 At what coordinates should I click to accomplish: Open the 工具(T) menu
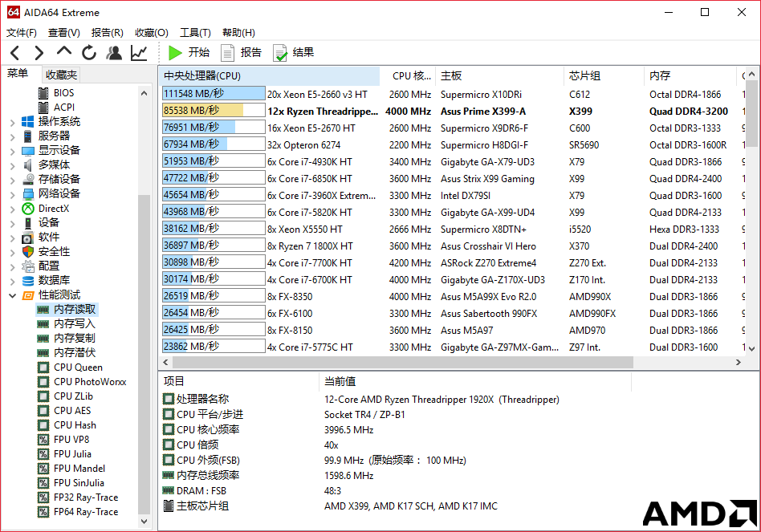(195, 32)
